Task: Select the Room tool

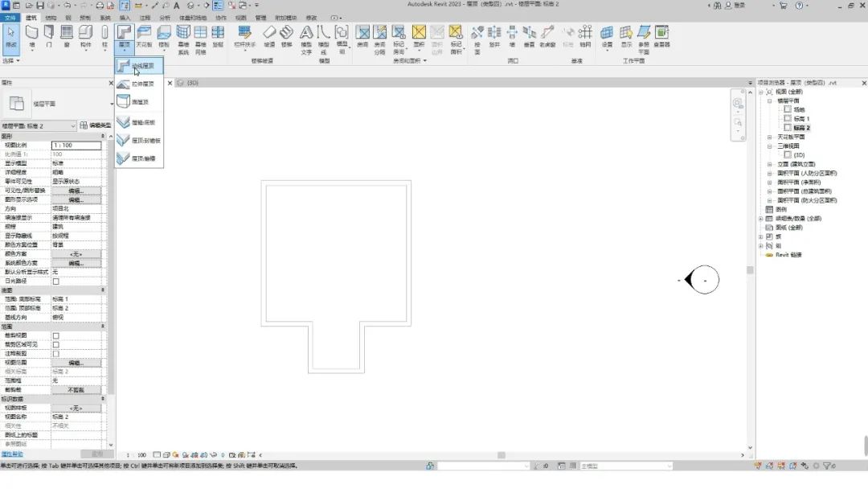Action: pos(362,36)
